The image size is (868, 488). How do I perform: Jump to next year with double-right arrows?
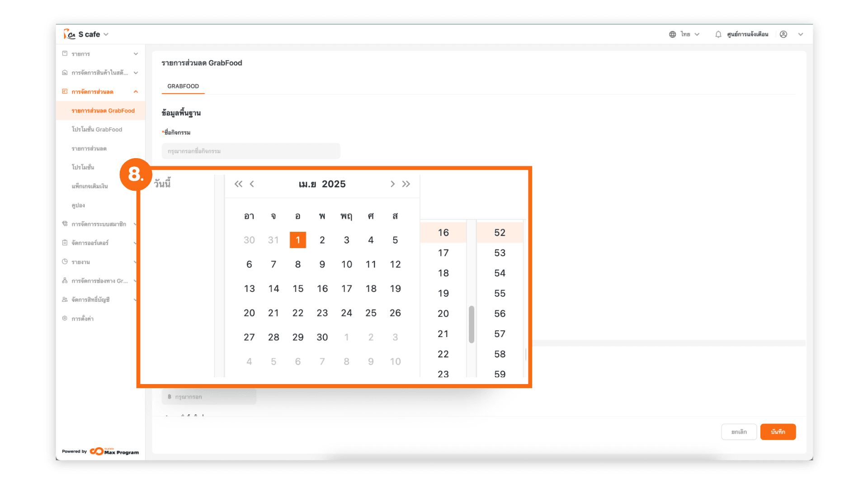click(406, 184)
